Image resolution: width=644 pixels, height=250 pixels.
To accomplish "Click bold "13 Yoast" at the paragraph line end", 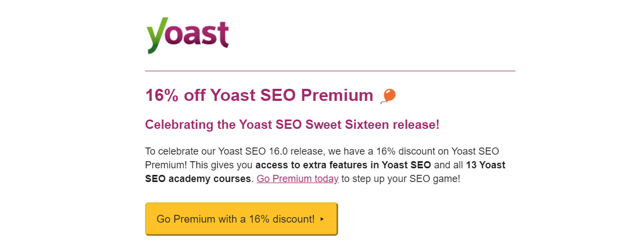I will pos(485,165).
